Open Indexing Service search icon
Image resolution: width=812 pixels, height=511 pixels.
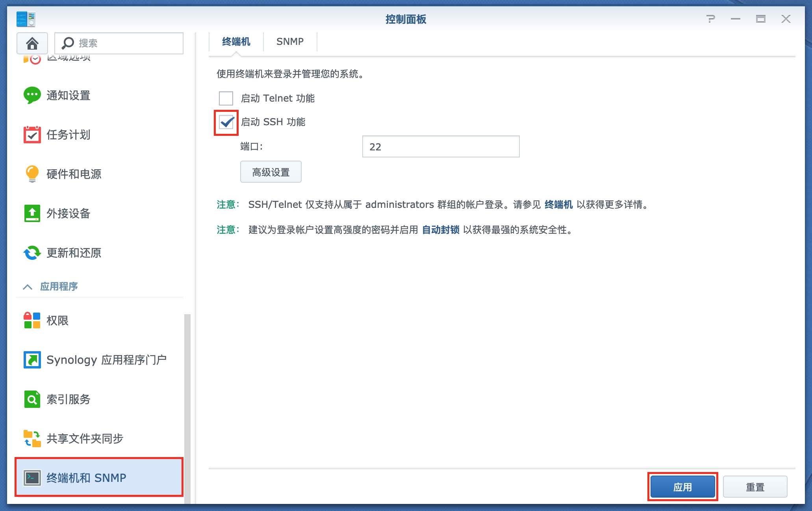pos(32,399)
